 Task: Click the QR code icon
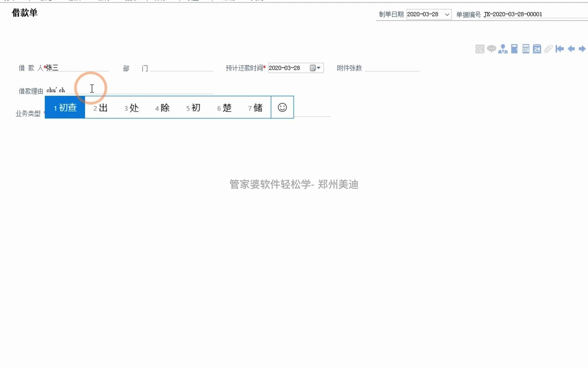480,49
